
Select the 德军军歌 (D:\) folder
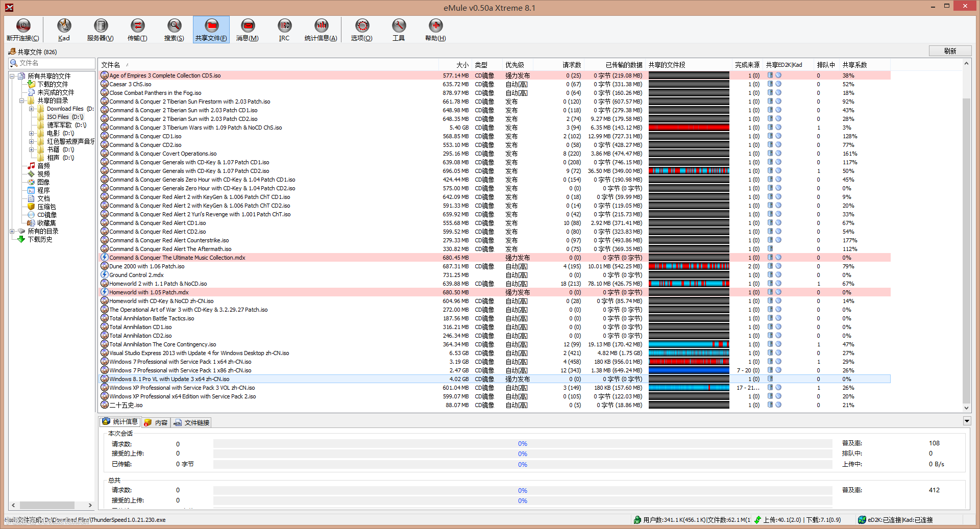pyautogui.click(x=67, y=125)
